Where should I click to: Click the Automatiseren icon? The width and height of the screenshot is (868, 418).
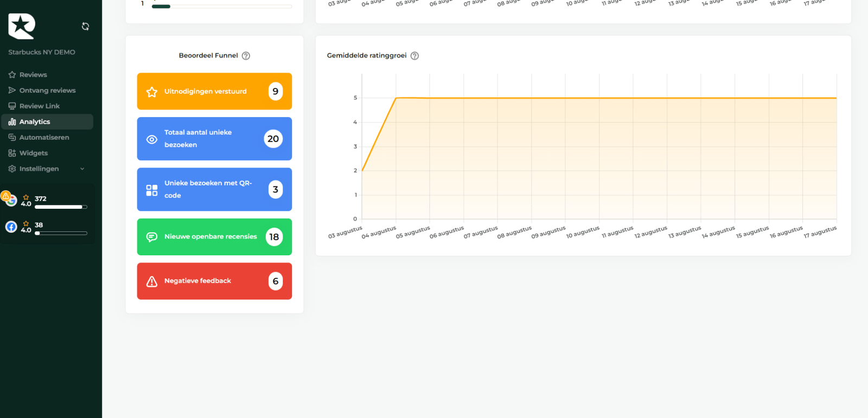(12, 138)
